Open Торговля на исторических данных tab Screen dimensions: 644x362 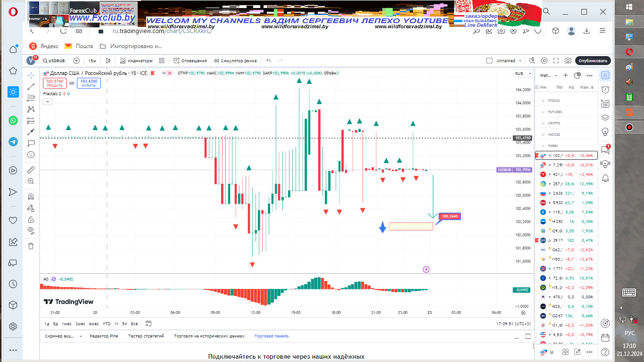pyautogui.click(x=209, y=336)
